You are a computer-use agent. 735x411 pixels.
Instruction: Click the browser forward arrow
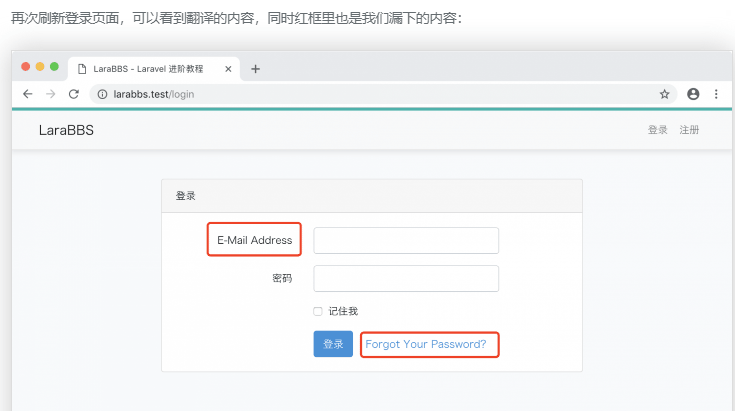[51, 94]
